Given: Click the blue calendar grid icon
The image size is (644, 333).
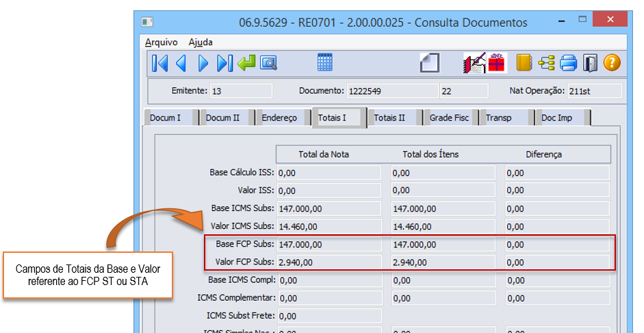Looking at the screenshot, I should coord(325,62).
